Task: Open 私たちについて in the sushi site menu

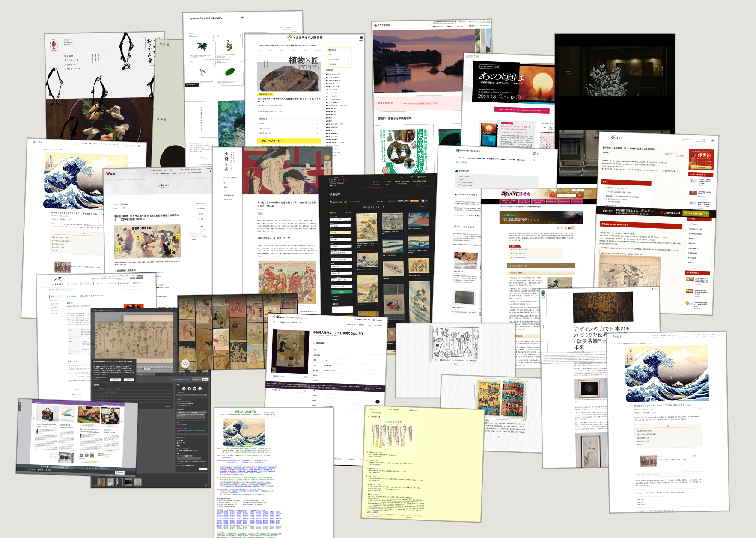Action: coord(71,60)
